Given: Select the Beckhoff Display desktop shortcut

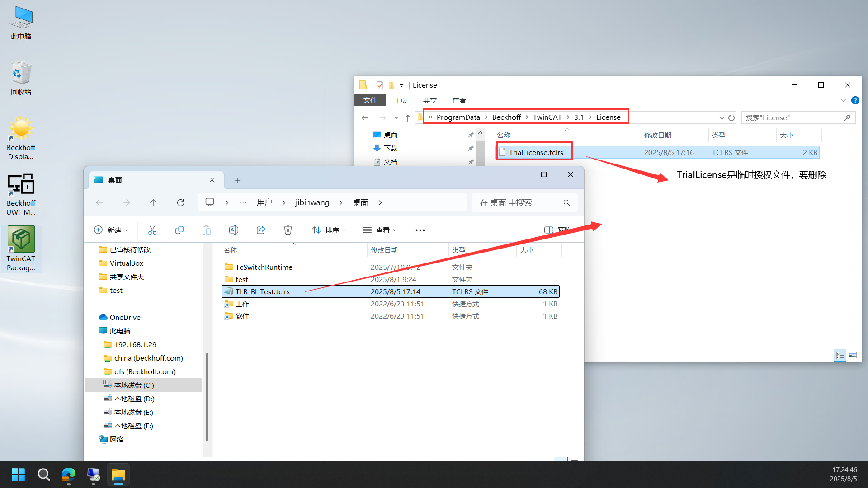Looking at the screenshot, I should tap(21, 138).
